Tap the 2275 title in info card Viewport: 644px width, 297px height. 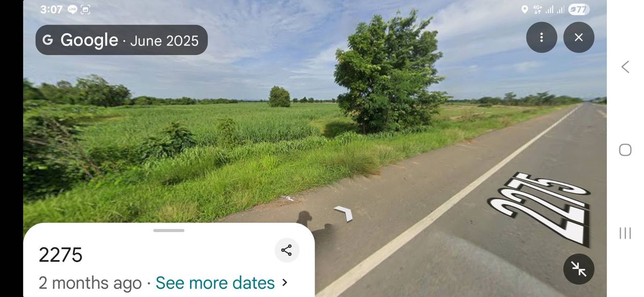pos(61,255)
